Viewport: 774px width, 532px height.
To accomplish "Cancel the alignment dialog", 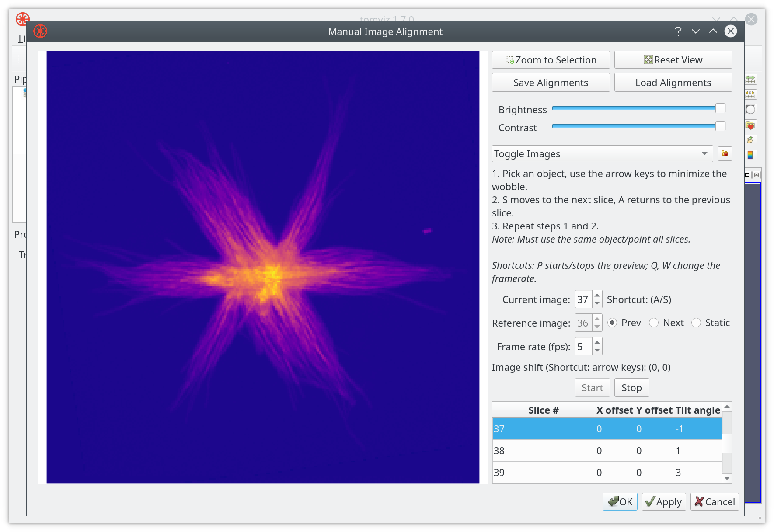I will [715, 502].
